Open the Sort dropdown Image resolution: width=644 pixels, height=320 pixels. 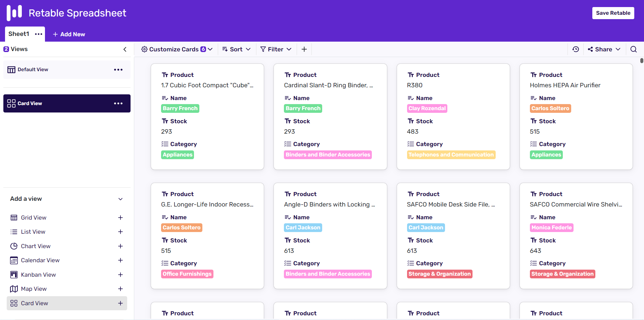236,49
